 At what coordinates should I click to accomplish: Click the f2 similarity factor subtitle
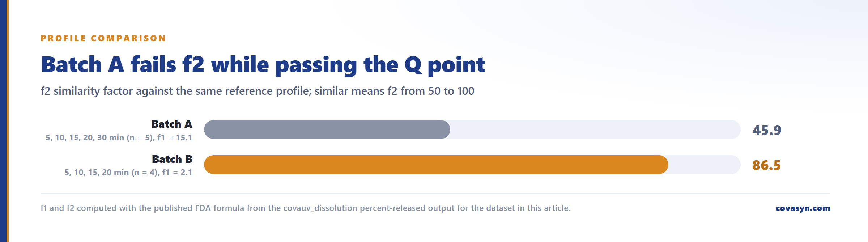coord(257,91)
